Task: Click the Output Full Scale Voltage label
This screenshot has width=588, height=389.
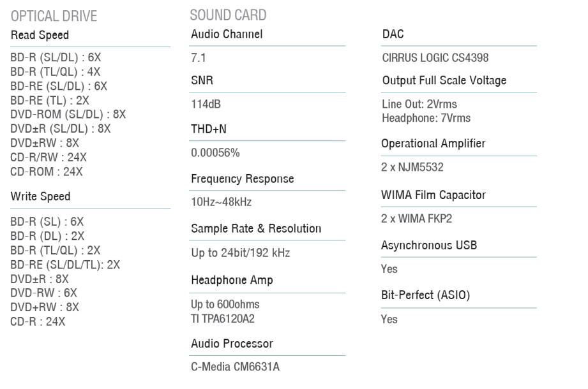Action: pos(444,80)
